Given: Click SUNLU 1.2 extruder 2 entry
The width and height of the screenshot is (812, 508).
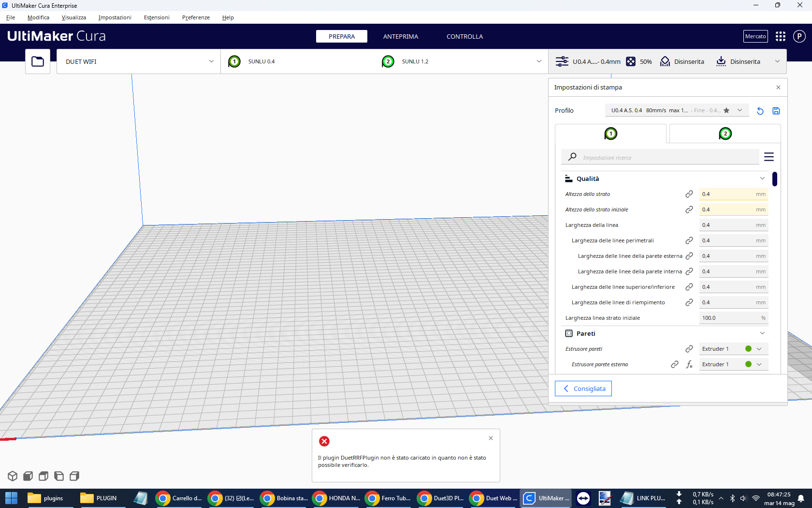Looking at the screenshot, I should (x=454, y=61).
